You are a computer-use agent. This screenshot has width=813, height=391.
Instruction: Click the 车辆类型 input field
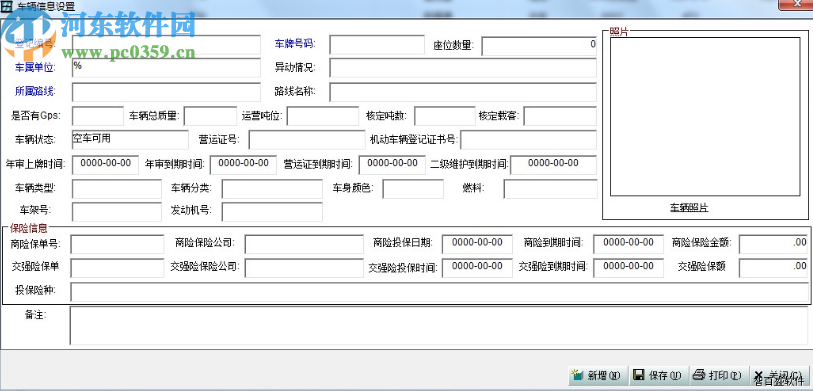(117, 189)
